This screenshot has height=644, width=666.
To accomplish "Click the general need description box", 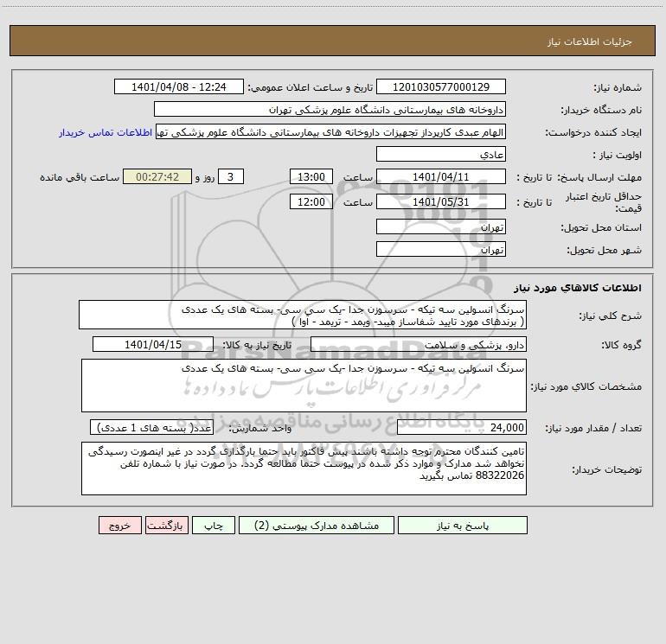I will (x=303, y=315).
